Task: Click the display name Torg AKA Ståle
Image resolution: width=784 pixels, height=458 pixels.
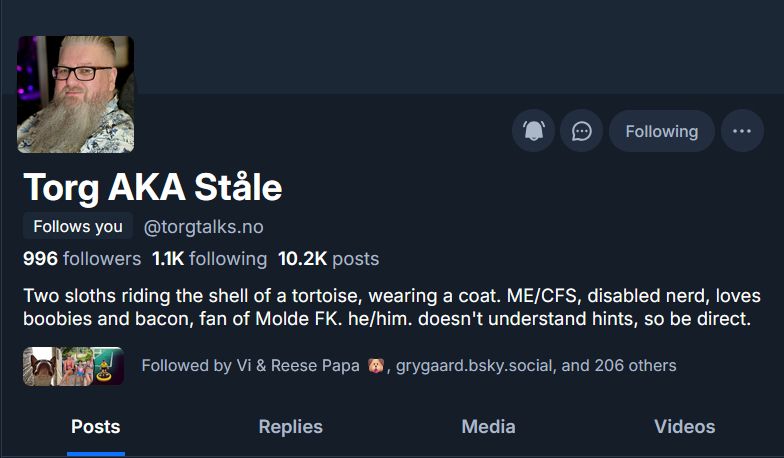Action: pos(152,187)
